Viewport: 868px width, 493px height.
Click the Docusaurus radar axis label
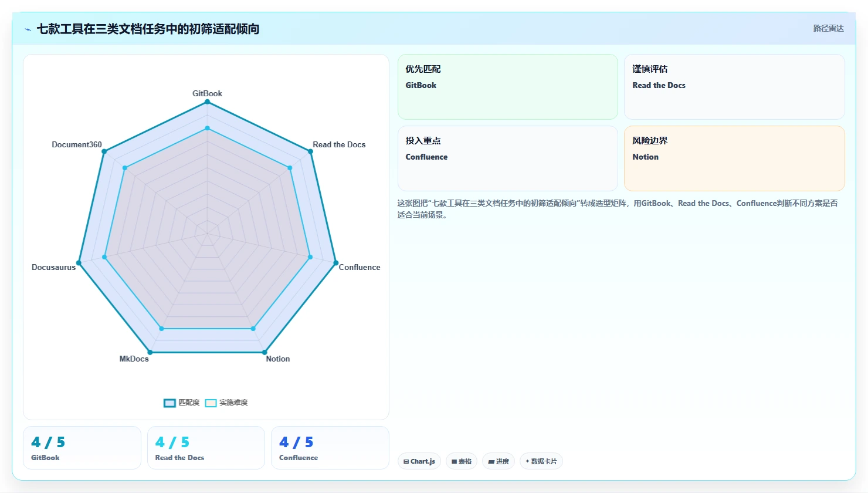[54, 267]
